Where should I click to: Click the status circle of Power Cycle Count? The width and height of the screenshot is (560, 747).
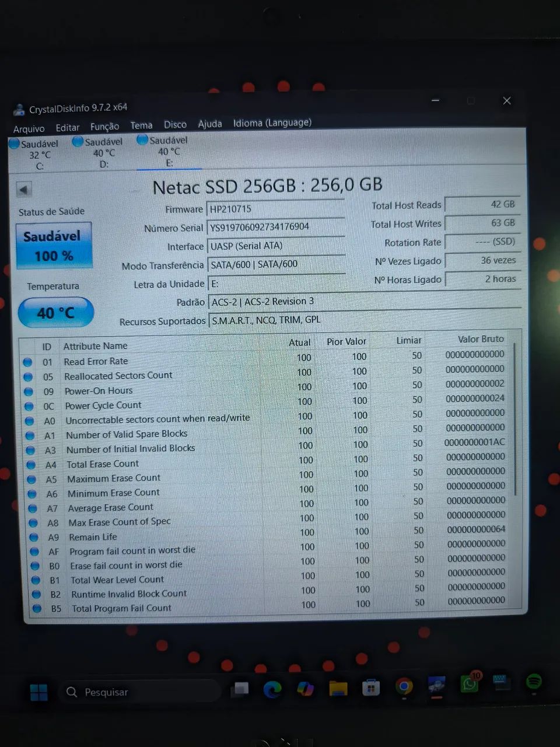(29, 406)
